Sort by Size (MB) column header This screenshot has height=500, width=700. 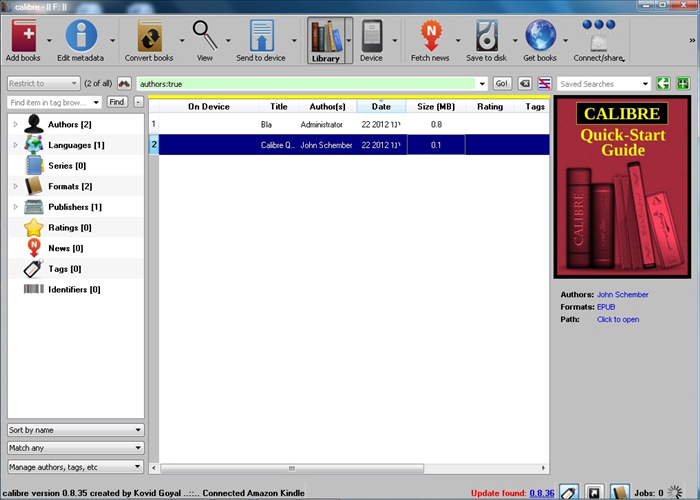coord(436,106)
